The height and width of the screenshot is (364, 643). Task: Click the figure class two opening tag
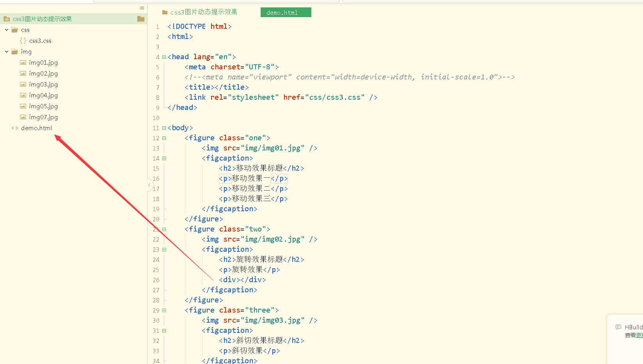pyautogui.click(x=227, y=229)
